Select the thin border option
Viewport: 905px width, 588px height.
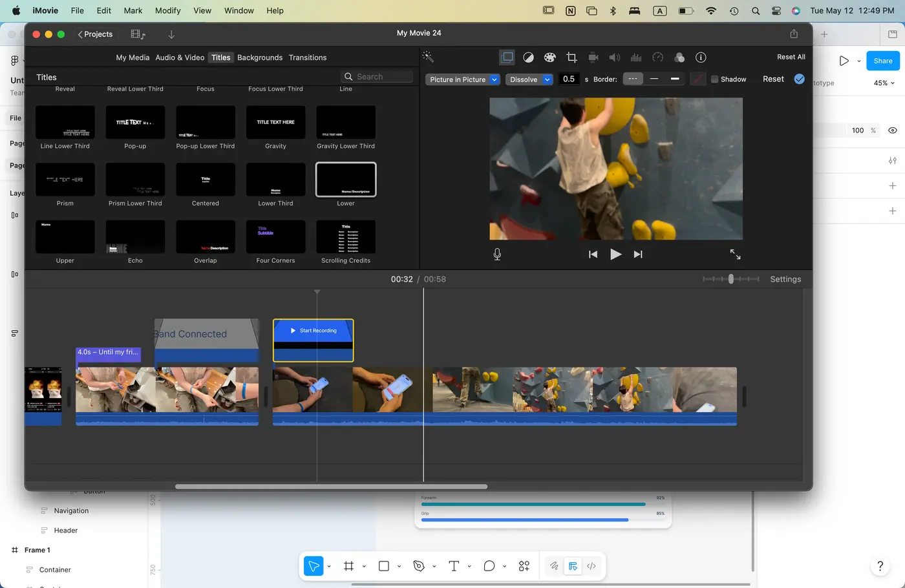tap(654, 79)
